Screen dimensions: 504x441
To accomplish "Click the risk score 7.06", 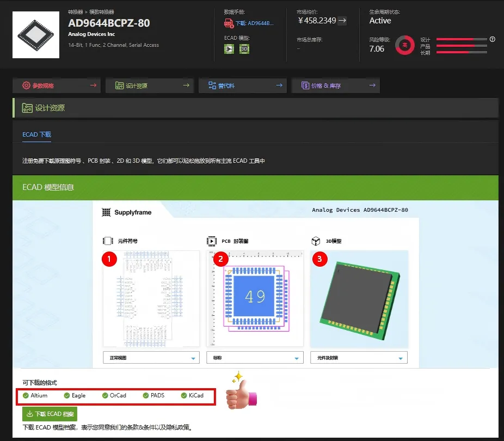I will [377, 49].
